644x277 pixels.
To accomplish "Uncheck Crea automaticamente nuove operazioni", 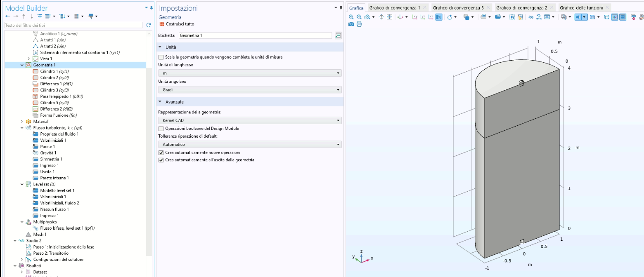I will pyautogui.click(x=161, y=153).
